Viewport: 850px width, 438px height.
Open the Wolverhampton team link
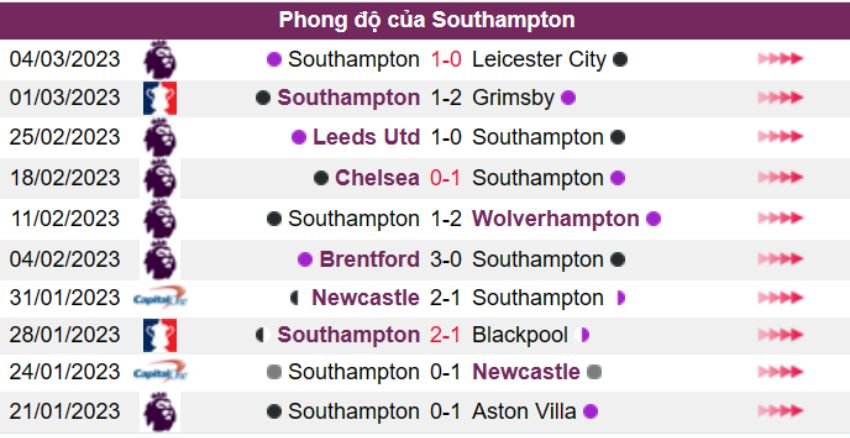[x=555, y=218]
